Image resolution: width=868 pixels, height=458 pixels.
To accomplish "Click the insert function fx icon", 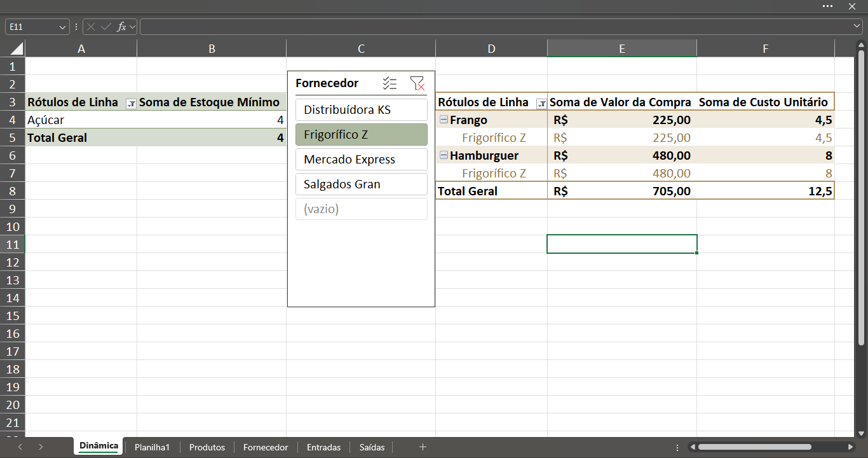I will coord(121,27).
